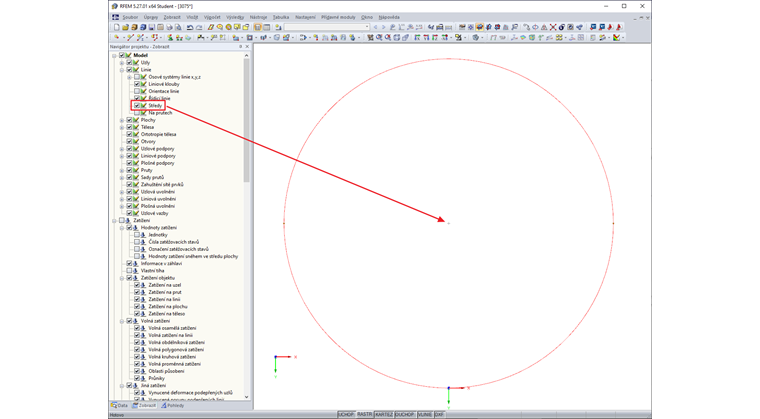Viewport: 760px width, 419px height.
Task: Click the Print preview icon
Action: point(178,27)
